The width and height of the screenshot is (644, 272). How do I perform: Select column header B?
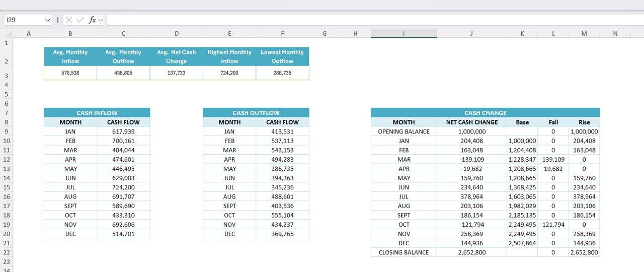pos(70,34)
